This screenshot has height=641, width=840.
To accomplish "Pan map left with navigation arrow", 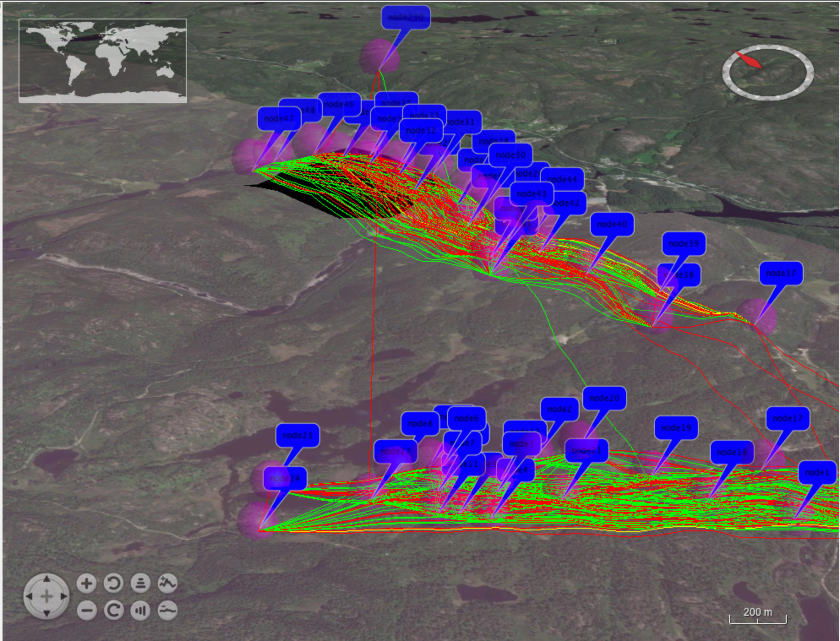I will pyautogui.click(x=29, y=597).
